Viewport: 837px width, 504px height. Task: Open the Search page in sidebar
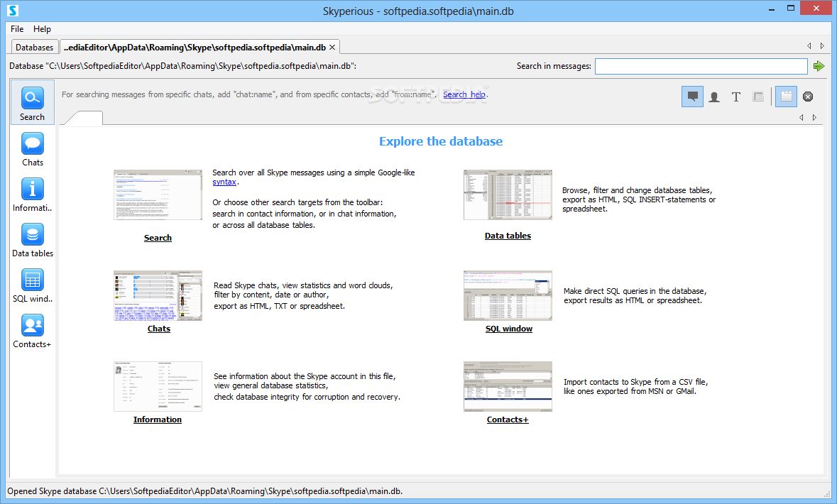pyautogui.click(x=33, y=103)
